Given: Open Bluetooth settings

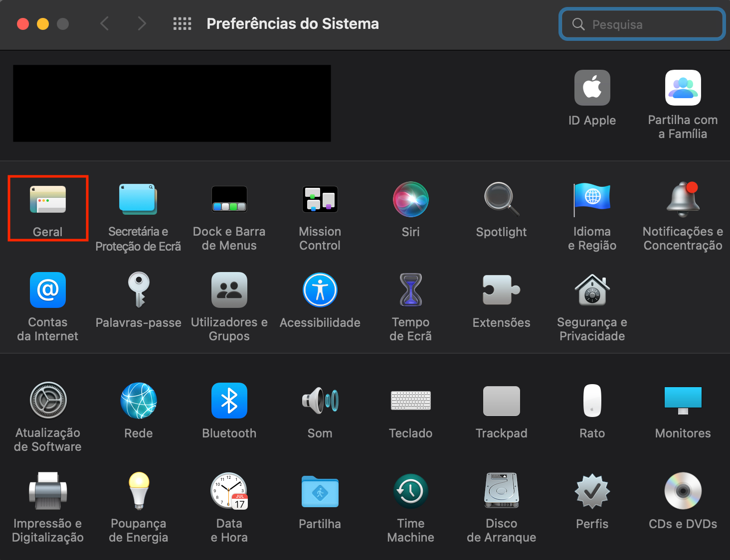Looking at the screenshot, I should (229, 401).
